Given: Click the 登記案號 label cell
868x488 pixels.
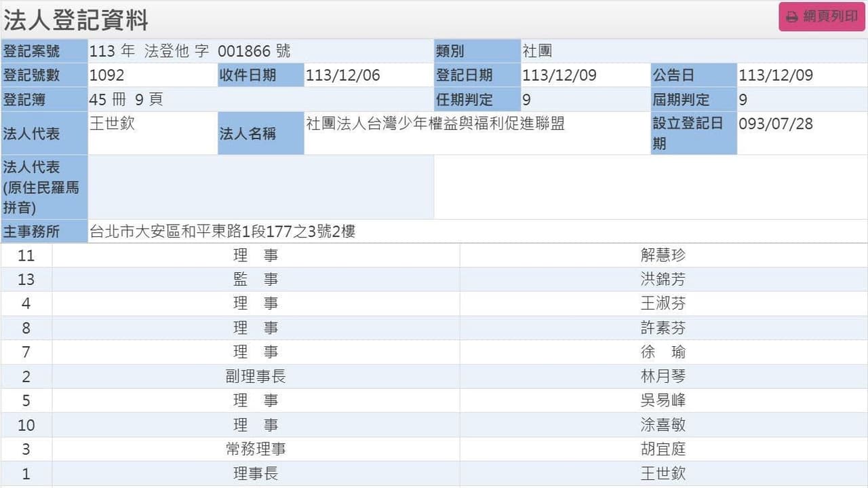Looking at the screenshot, I should [x=44, y=51].
